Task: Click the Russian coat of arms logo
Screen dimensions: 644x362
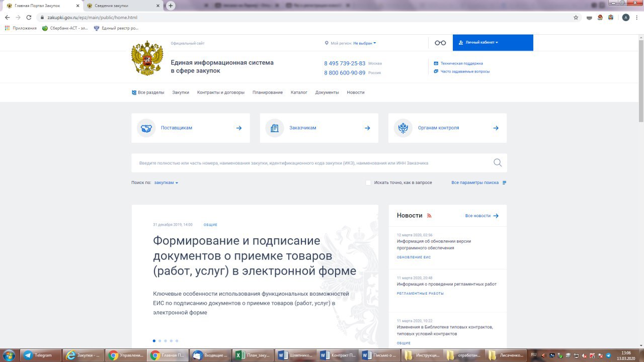Action: click(147, 58)
